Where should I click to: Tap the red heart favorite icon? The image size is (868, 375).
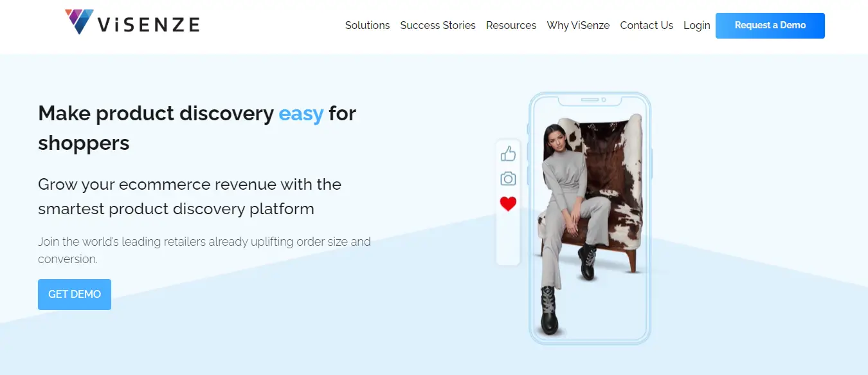[x=508, y=204]
